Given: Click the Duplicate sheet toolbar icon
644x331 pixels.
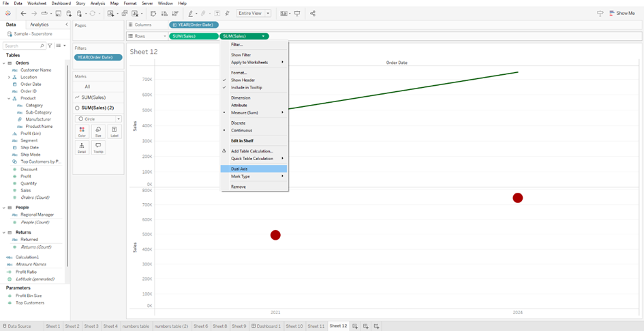Looking at the screenshot, I should coord(125,13).
